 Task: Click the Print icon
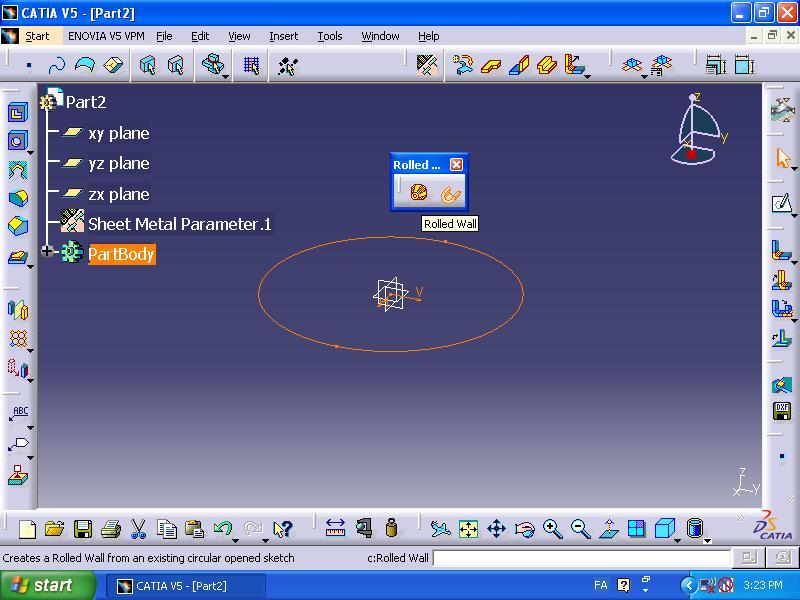[x=111, y=529]
